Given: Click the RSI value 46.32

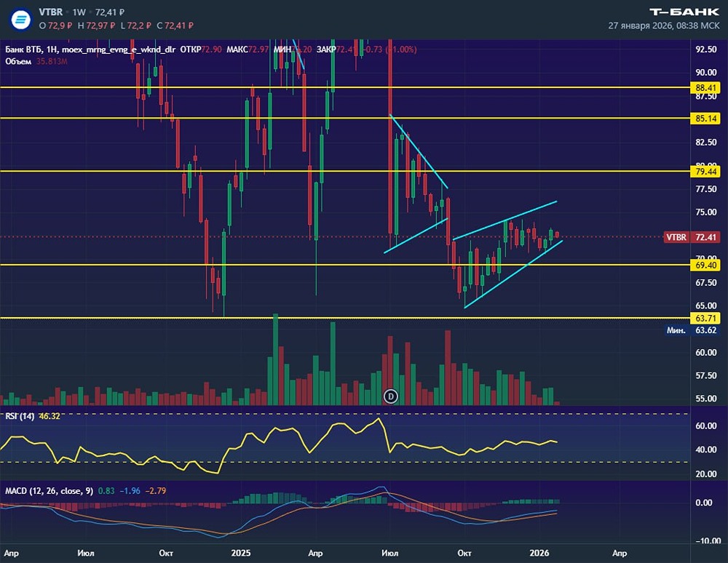Looking at the screenshot, I should (x=50, y=416).
